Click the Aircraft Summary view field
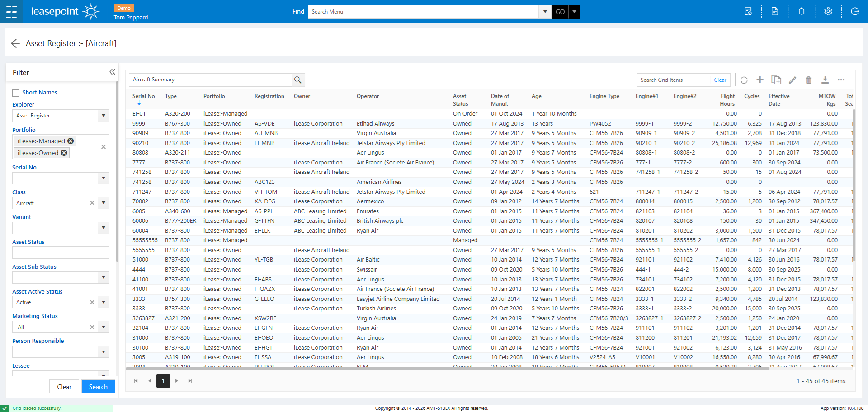 211,80
